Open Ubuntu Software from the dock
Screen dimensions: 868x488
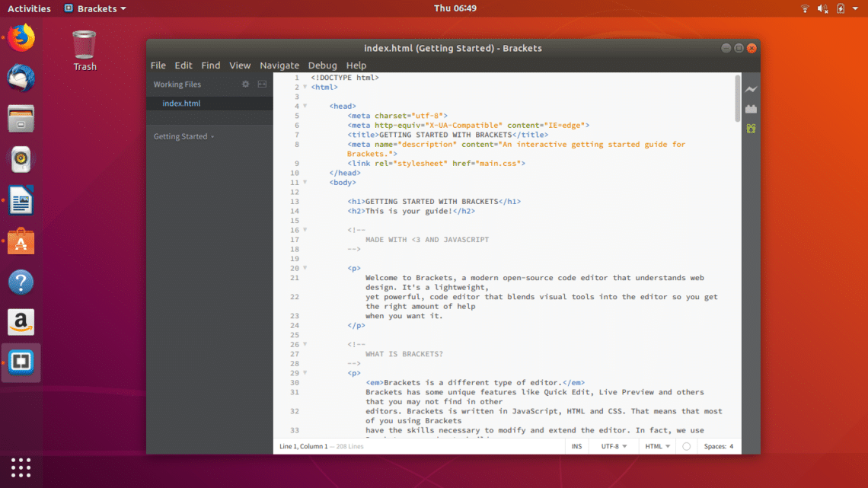tap(21, 242)
